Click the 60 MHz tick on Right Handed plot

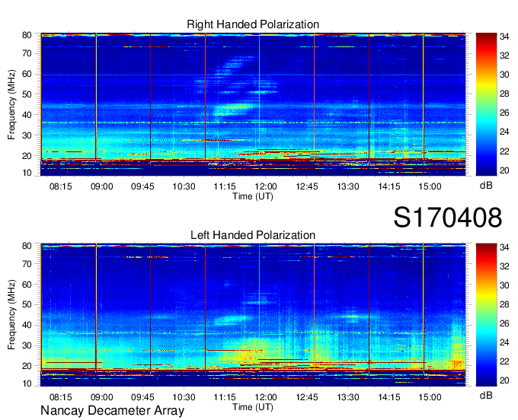[x=27, y=74]
